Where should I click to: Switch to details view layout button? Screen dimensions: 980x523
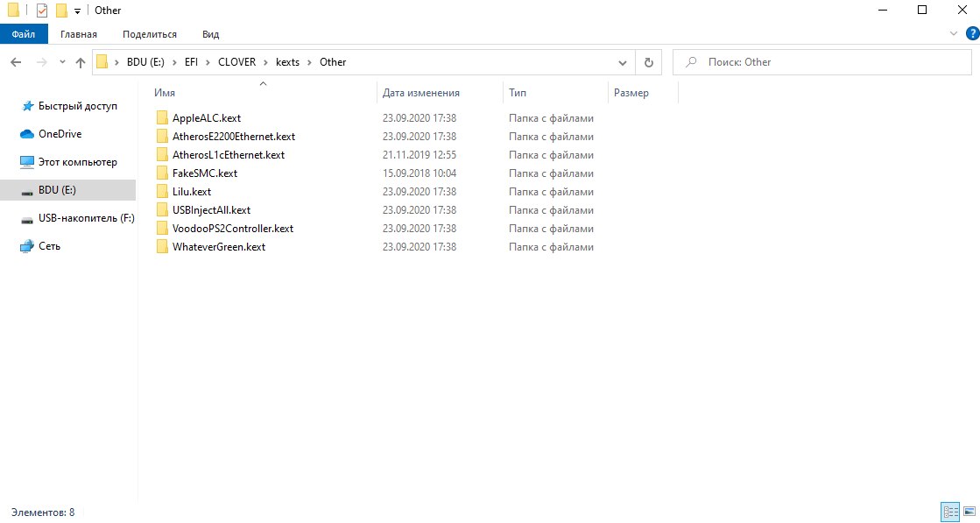[950, 512]
